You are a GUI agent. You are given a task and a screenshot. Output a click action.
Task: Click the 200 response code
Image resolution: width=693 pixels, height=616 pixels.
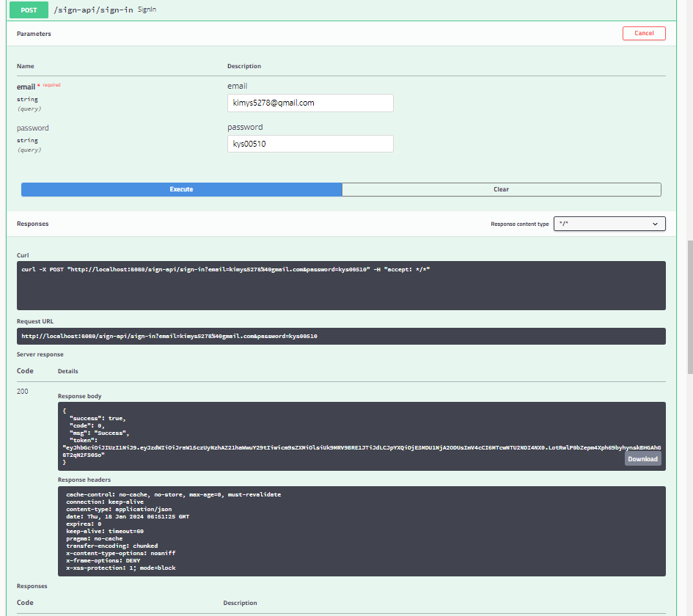coord(23,392)
